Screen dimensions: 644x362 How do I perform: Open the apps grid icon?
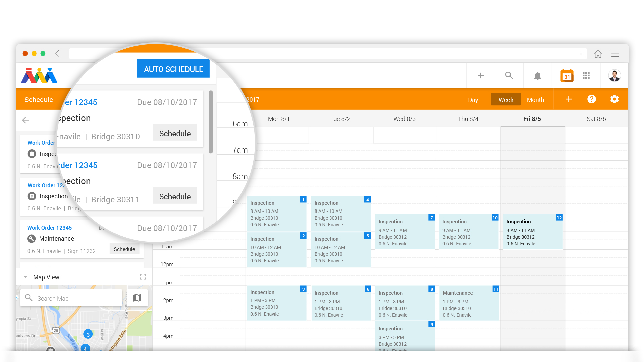click(586, 76)
